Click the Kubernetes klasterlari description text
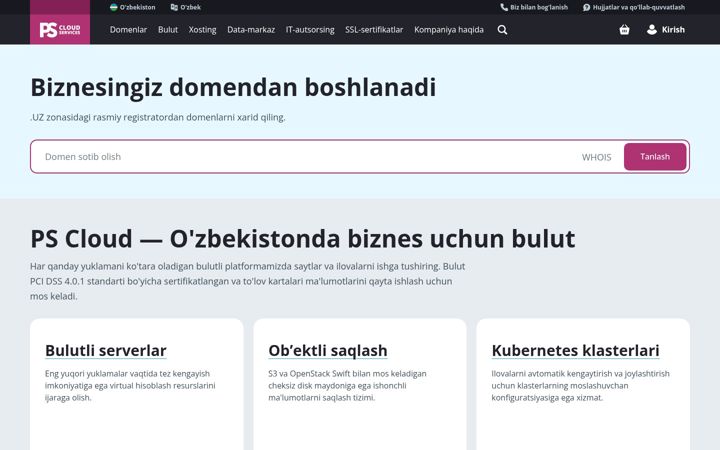Screen dimensions: 720x450 click(580, 386)
